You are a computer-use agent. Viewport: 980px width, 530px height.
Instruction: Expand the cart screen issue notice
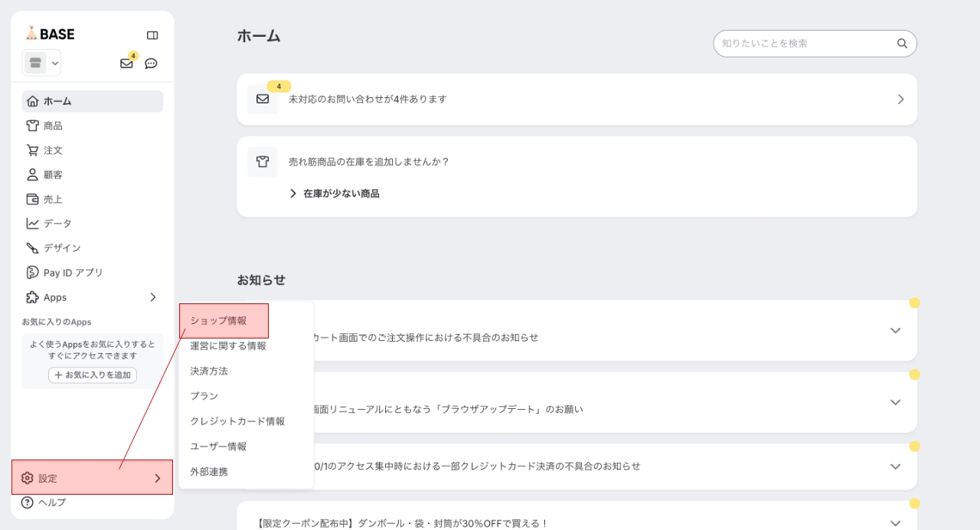point(895,331)
